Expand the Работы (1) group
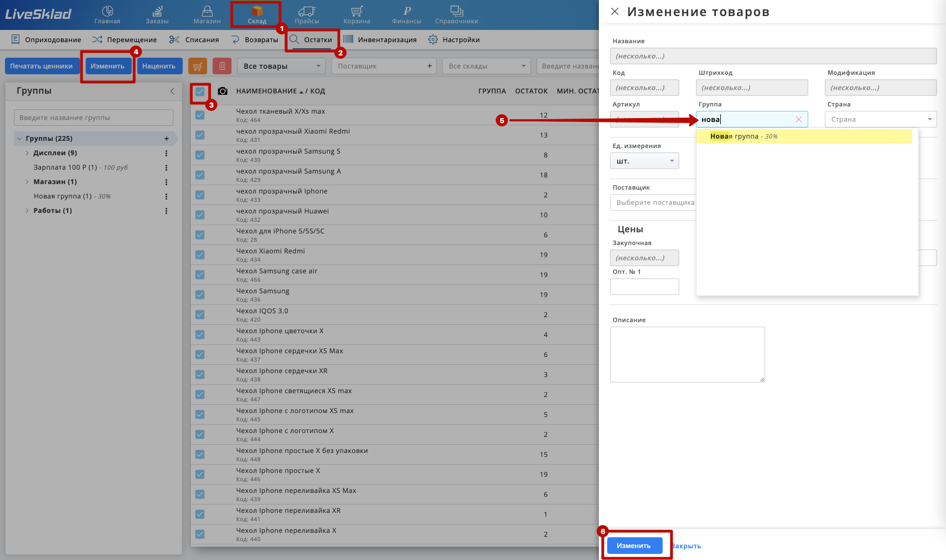946x560 pixels. tap(27, 211)
